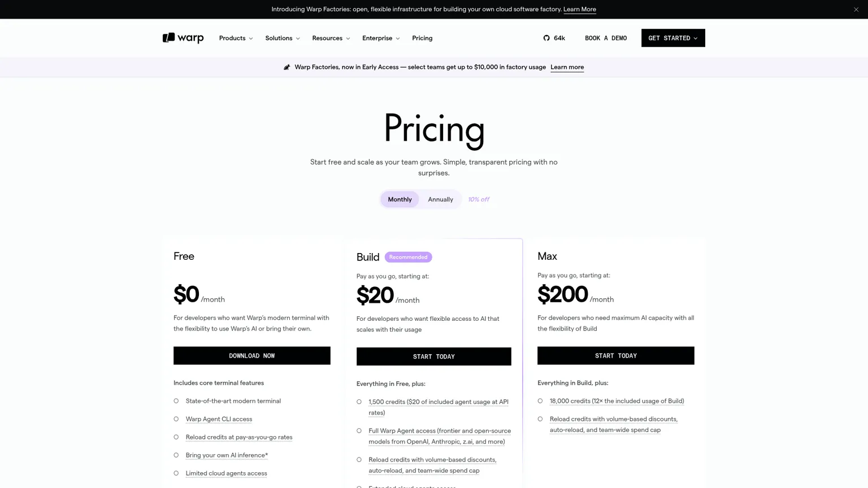Open Learn More link in top banner

coord(580,10)
